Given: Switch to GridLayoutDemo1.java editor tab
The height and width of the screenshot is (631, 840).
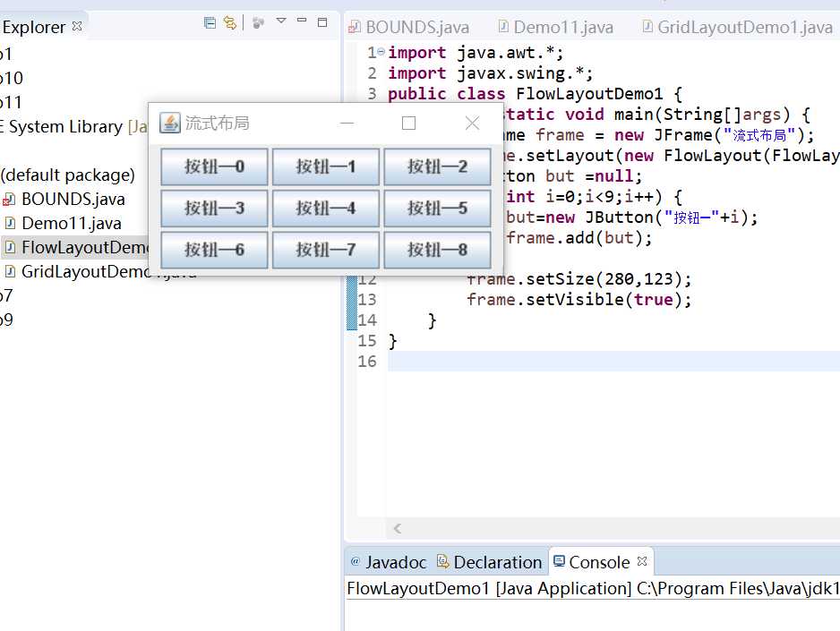Looking at the screenshot, I should [737, 27].
